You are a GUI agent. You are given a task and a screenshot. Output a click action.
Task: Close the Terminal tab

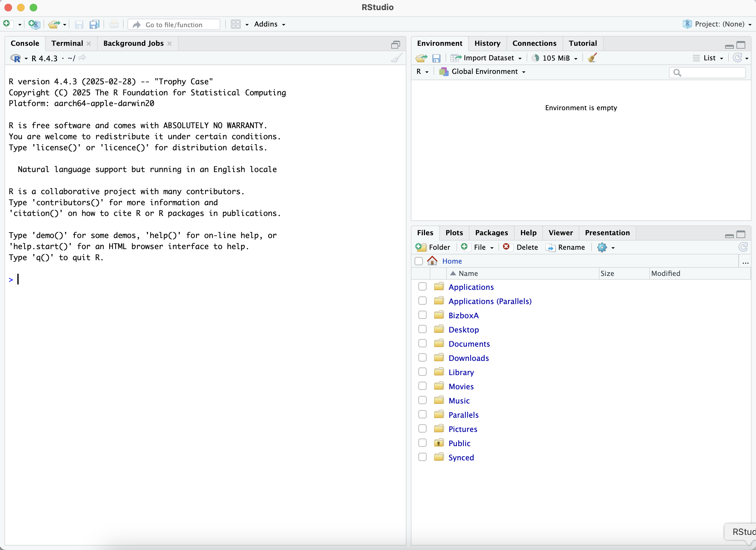89,44
